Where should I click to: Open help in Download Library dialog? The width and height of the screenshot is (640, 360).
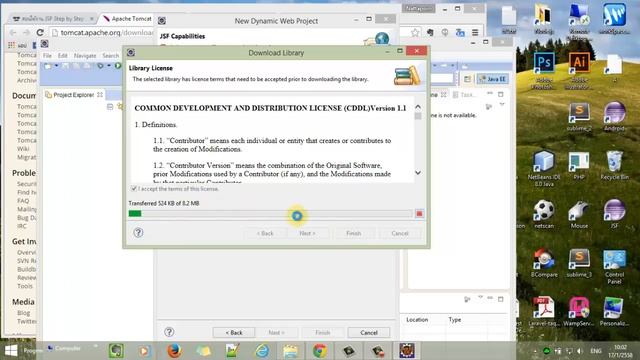point(138,233)
